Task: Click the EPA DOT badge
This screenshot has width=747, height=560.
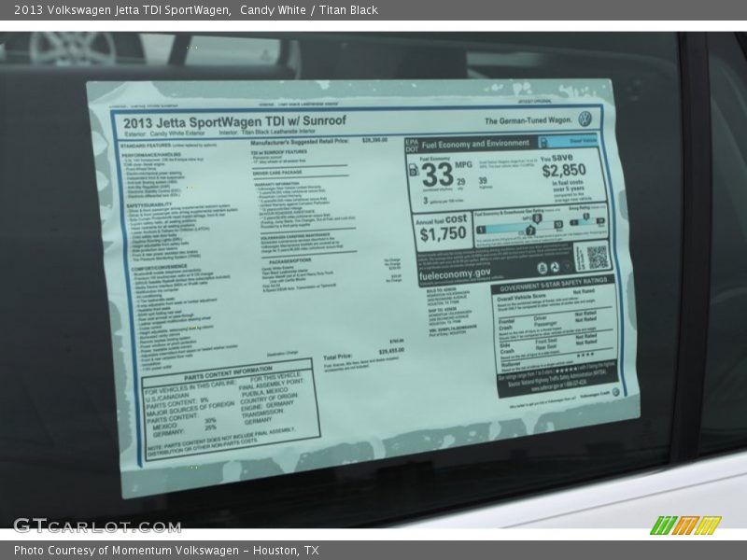Action: point(412,145)
